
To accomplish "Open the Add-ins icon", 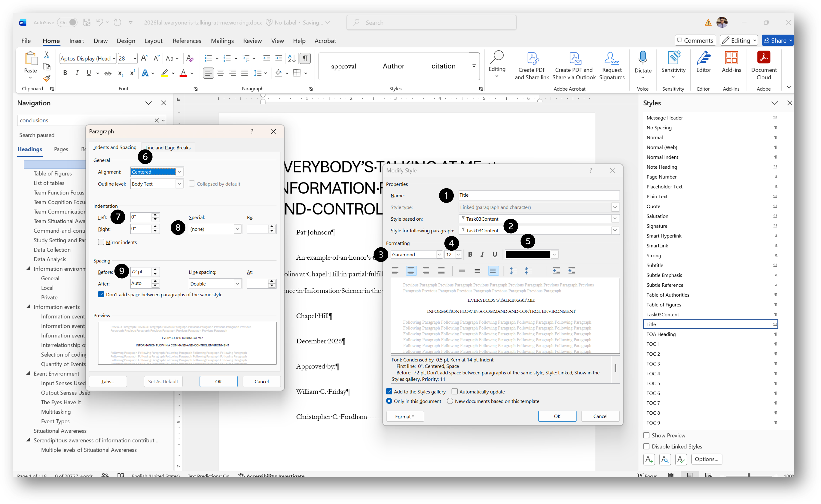I will (x=731, y=62).
